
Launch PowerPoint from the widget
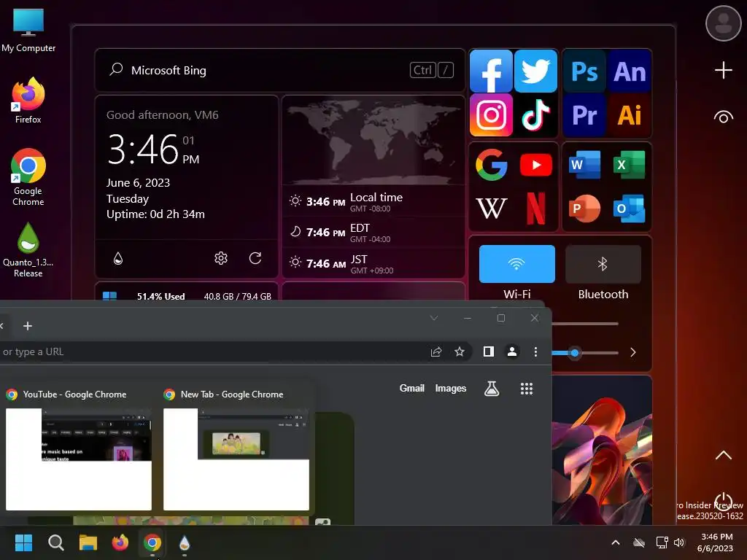(x=584, y=208)
